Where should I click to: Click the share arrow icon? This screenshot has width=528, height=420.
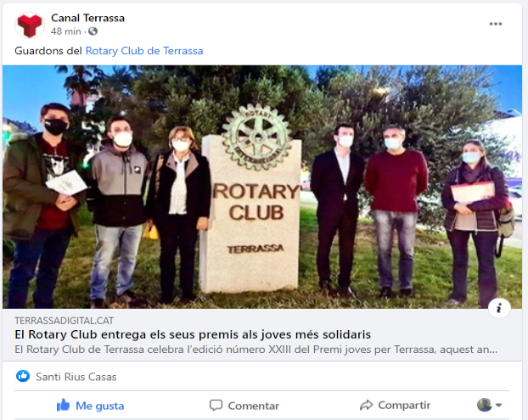click(367, 406)
